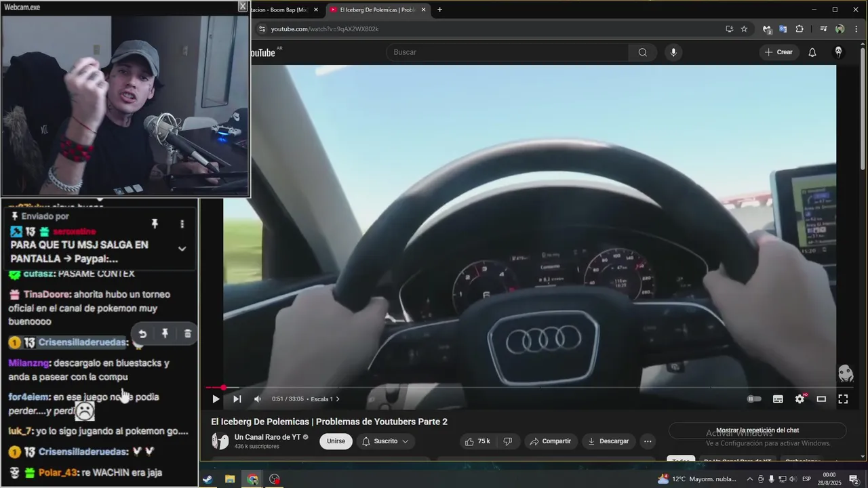Open the player settings gear

(x=800, y=399)
